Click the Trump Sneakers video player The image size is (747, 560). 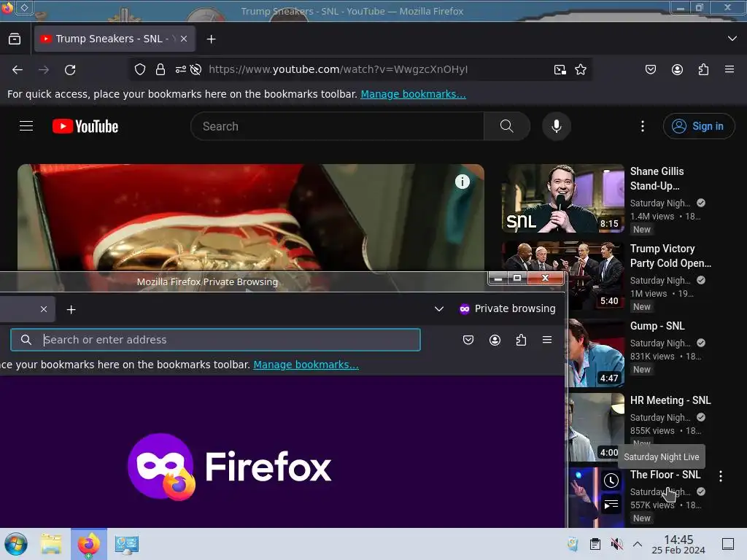tap(251, 217)
